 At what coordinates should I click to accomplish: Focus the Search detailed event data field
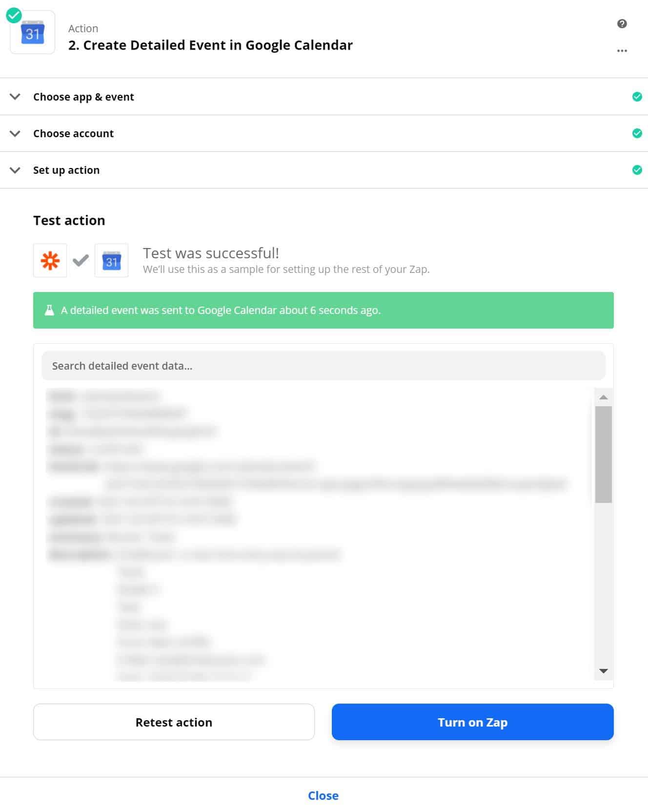click(x=324, y=366)
